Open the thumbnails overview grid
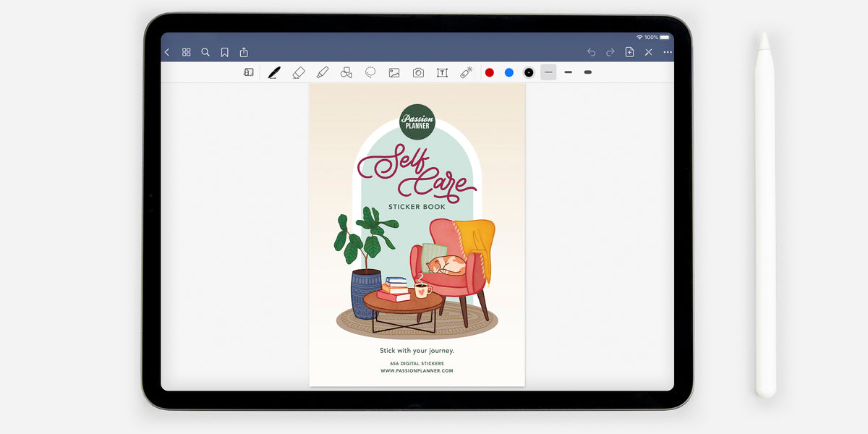The height and width of the screenshot is (434, 868). 186,52
